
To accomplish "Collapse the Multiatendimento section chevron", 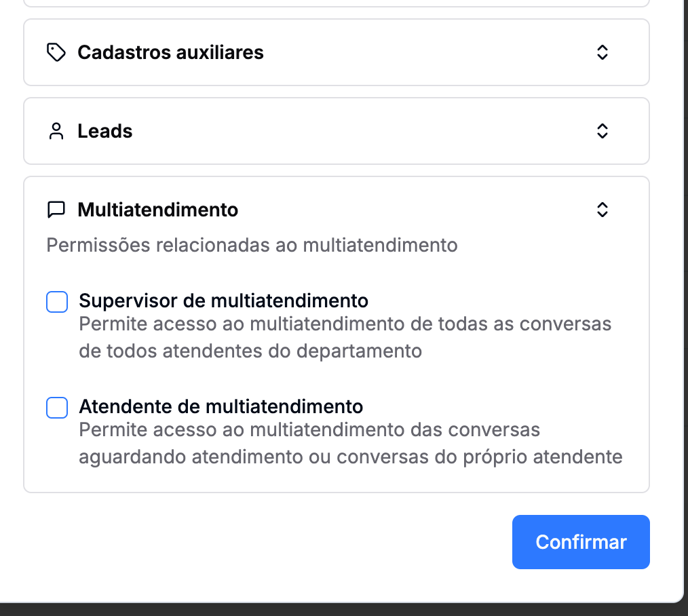I will point(602,210).
